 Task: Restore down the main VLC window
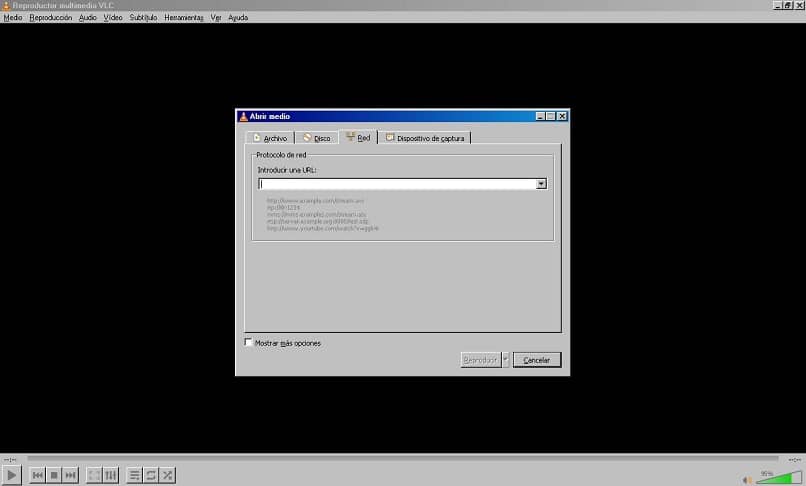789,5
